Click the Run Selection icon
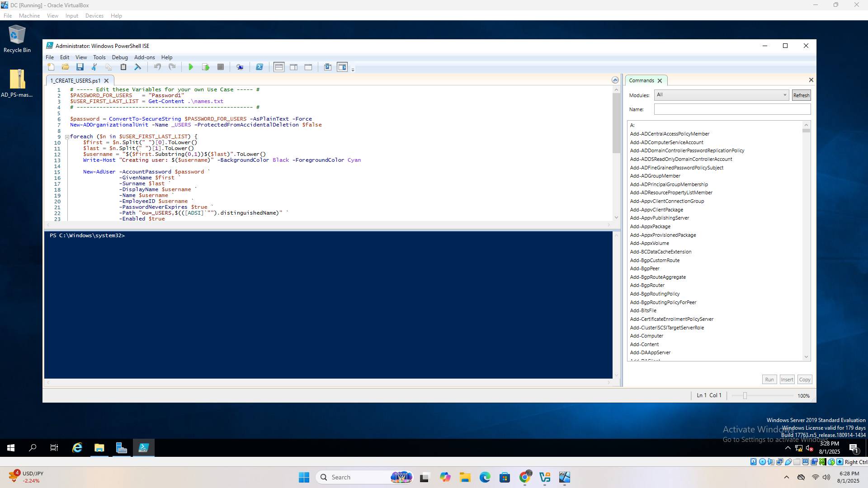 206,67
